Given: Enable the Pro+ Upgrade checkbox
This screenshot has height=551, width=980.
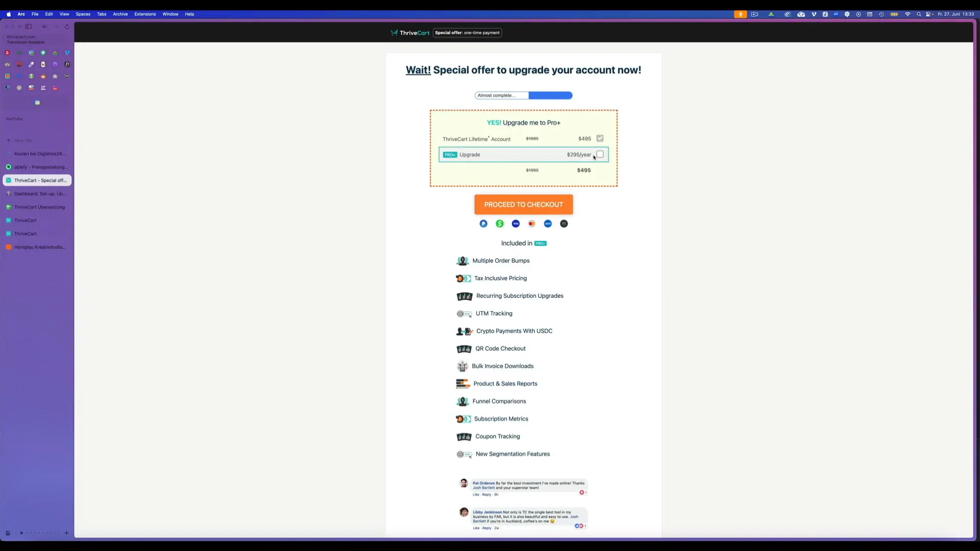Looking at the screenshot, I should [x=600, y=154].
